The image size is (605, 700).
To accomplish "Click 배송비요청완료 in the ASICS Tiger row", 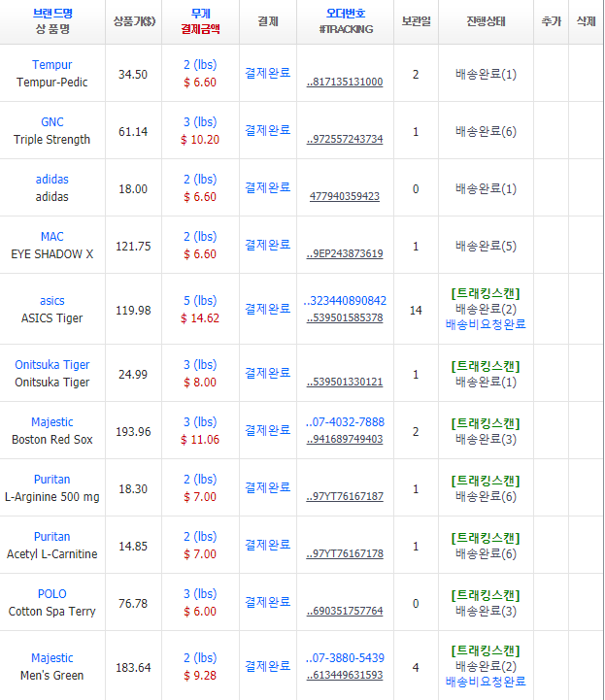I will (486, 324).
